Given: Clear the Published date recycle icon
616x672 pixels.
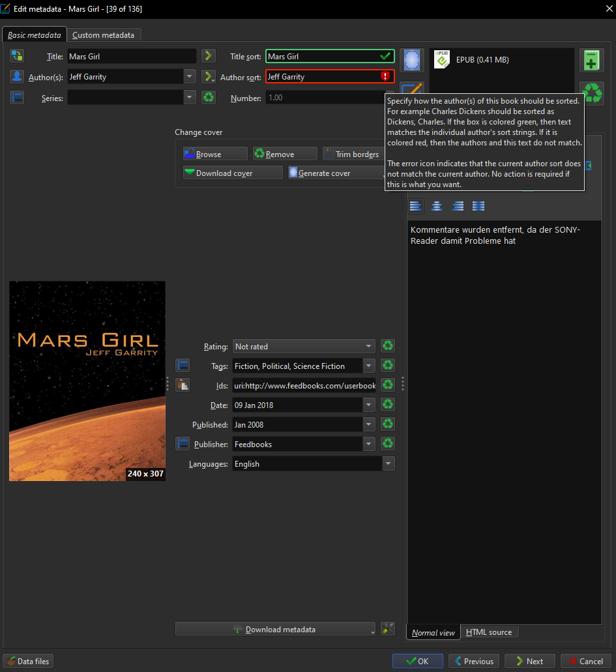Looking at the screenshot, I should coord(388,424).
